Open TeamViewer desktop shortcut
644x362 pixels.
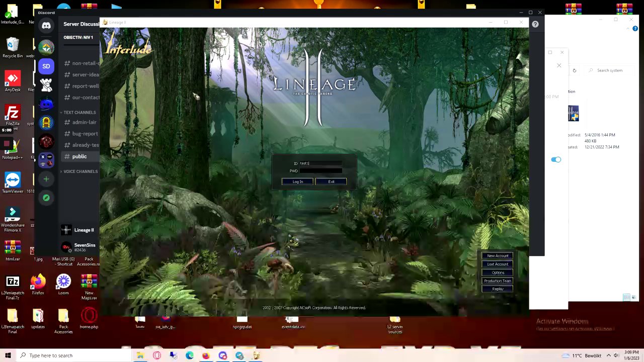(13, 183)
